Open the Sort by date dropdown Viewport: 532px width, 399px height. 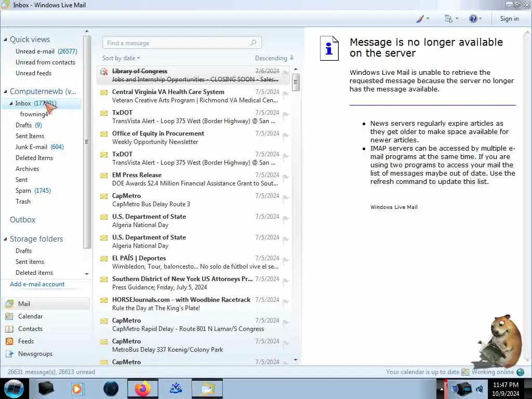pyautogui.click(x=121, y=58)
